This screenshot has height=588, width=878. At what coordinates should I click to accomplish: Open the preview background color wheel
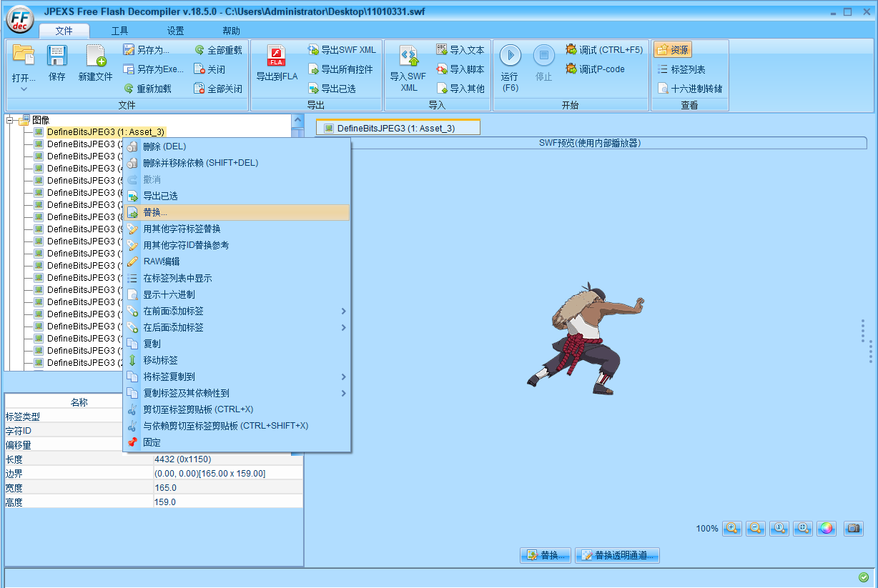pos(827,528)
